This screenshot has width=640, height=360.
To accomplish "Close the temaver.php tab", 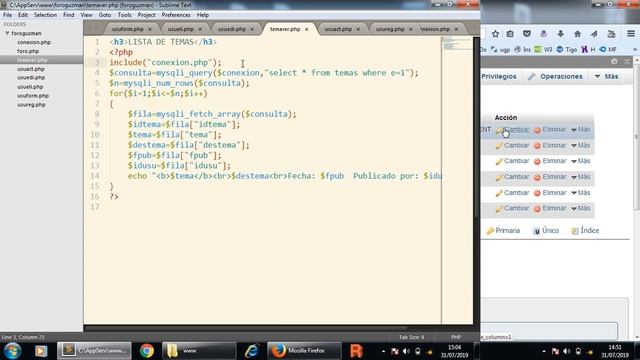I will point(307,29).
